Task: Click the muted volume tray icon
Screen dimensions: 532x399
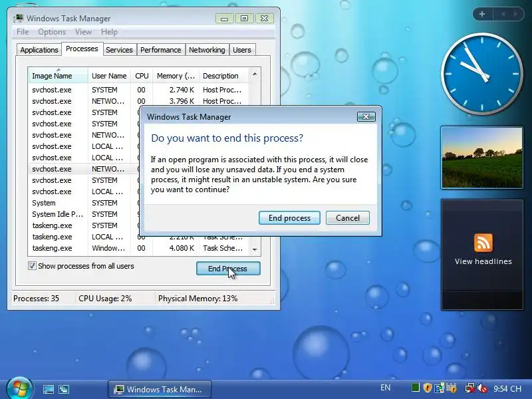Action: (x=482, y=388)
